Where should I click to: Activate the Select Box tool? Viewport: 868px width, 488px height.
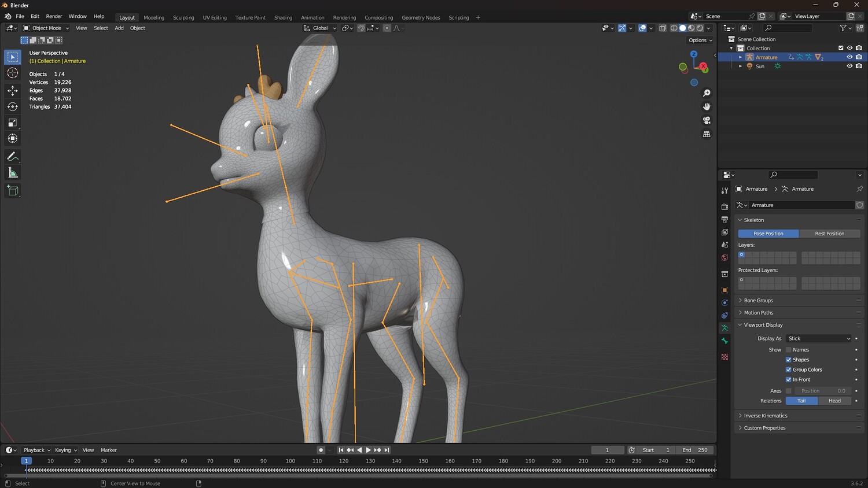13,57
